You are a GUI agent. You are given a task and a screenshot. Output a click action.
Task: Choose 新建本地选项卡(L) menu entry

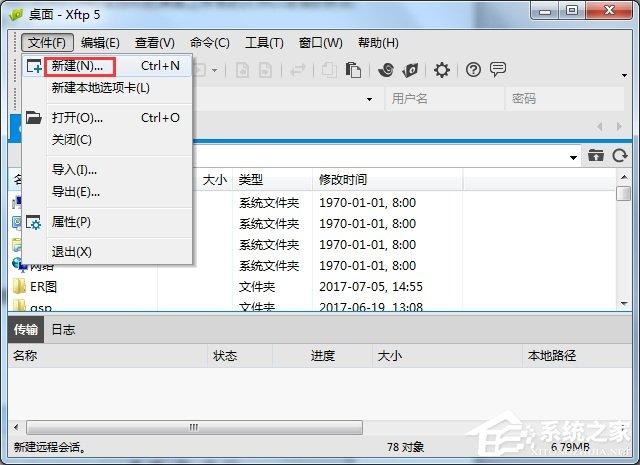(108, 88)
